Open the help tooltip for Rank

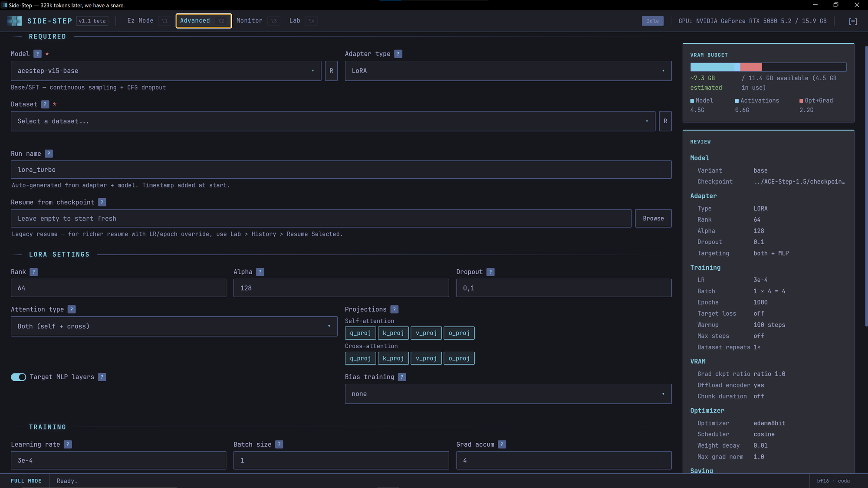tap(34, 272)
